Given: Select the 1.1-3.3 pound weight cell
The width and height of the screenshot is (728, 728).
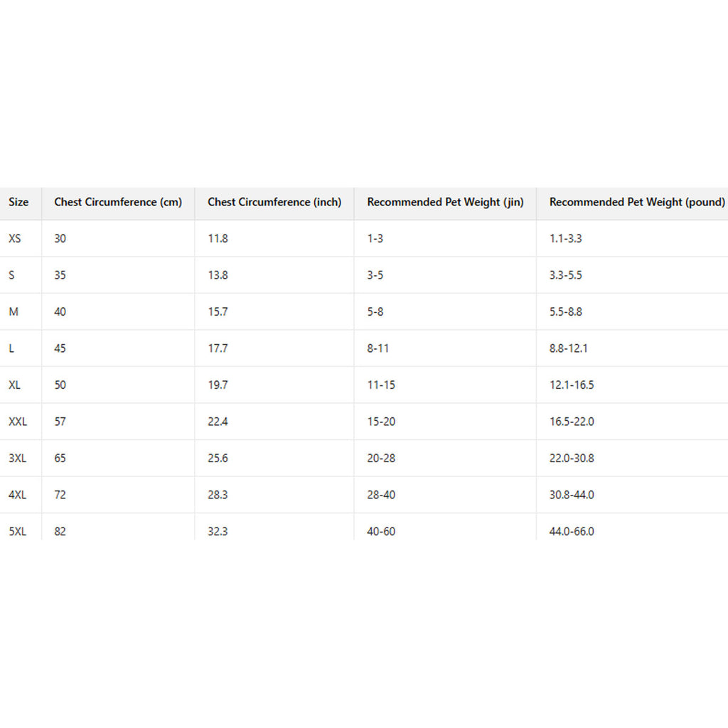Looking at the screenshot, I should coord(565,239).
